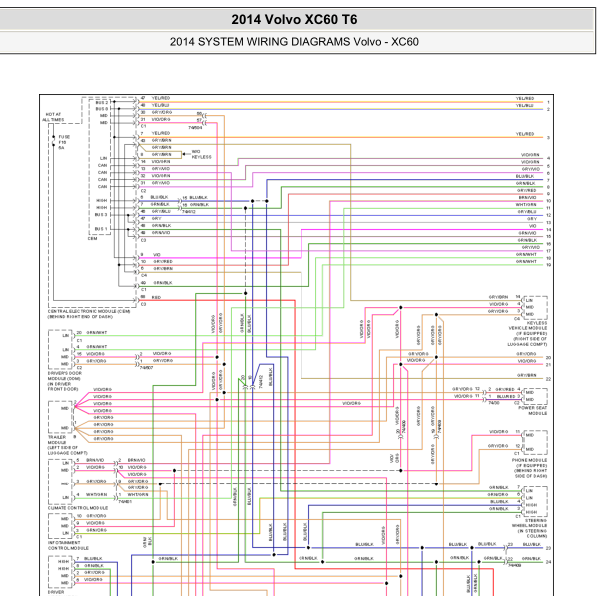The width and height of the screenshot is (599, 596).
Task: Click "BRN/VIO" label at right reference 10
Action: pos(528,198)
